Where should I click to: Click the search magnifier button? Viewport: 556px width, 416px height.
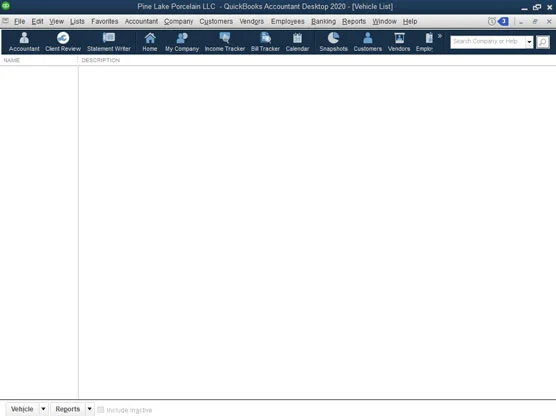(543, 42)
